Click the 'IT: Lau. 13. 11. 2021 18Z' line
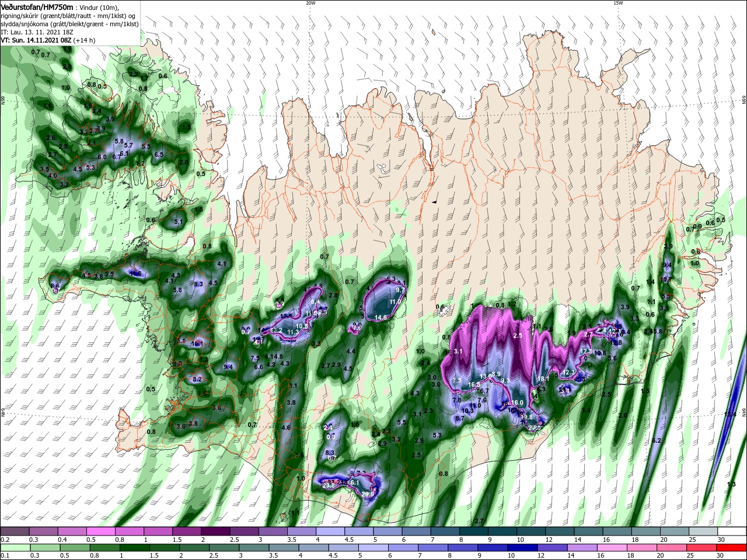Viewport: 747px width, 560px height. tap(36, 32)
